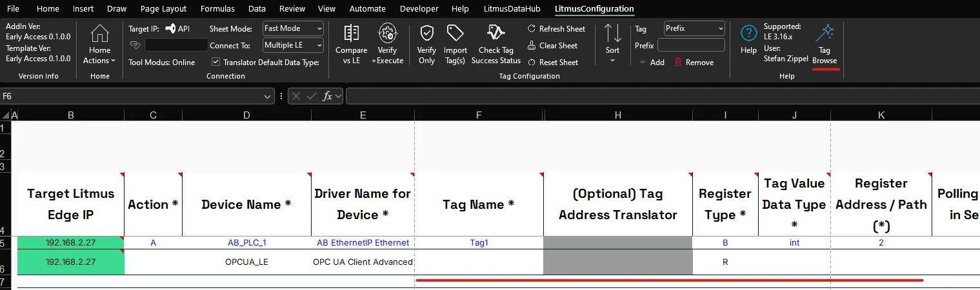Run Compare vs LE

[x=351, y=45]
